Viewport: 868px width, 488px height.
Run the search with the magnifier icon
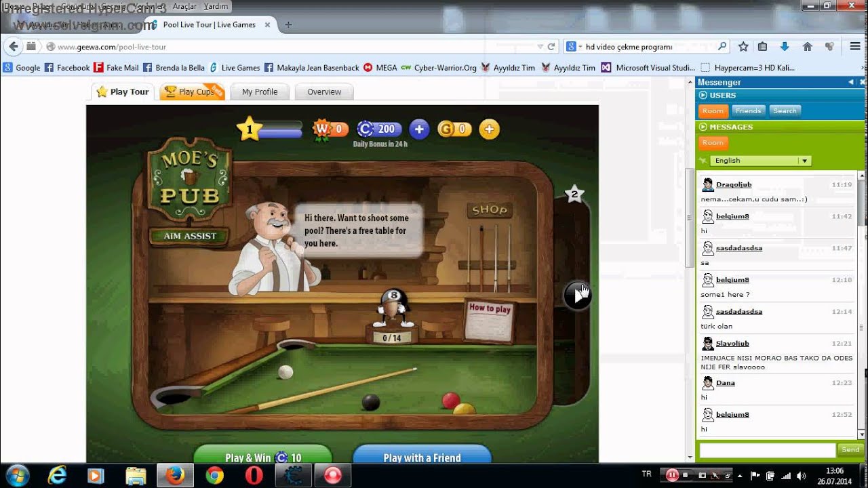[x=722, y=47]
